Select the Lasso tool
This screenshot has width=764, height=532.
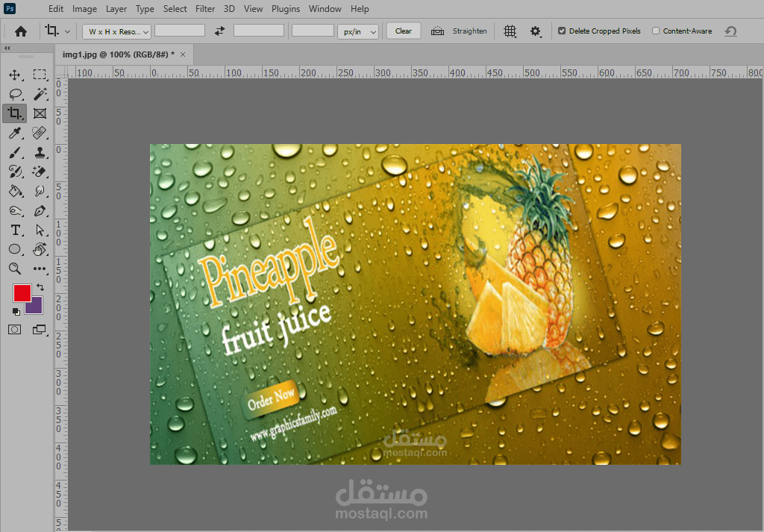[x=15, y=94]
